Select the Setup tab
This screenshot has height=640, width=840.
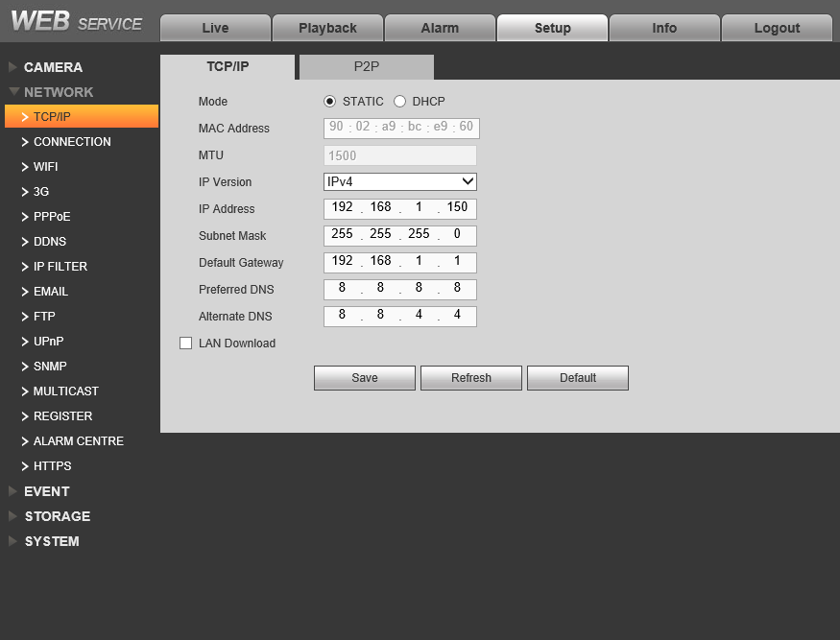tap(552, 28)
